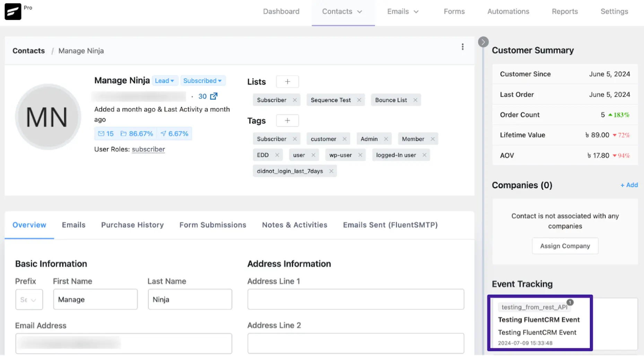The width and height of the screenshot is (644, 356).
Task: Remove the Member tag
Action: (433, 139)
